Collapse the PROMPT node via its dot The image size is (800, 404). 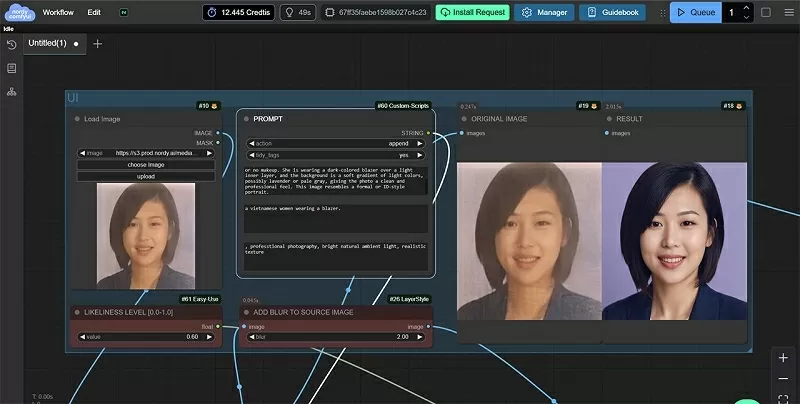point(246,119)
